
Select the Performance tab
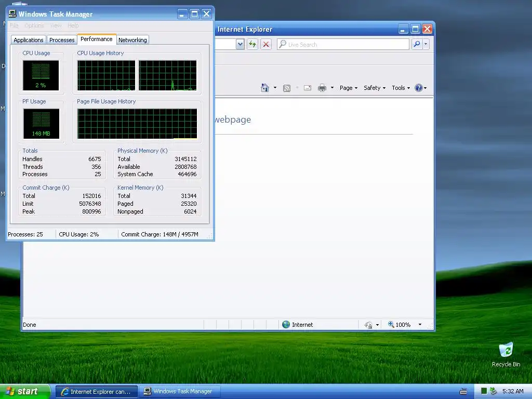(x=96, y=39)
